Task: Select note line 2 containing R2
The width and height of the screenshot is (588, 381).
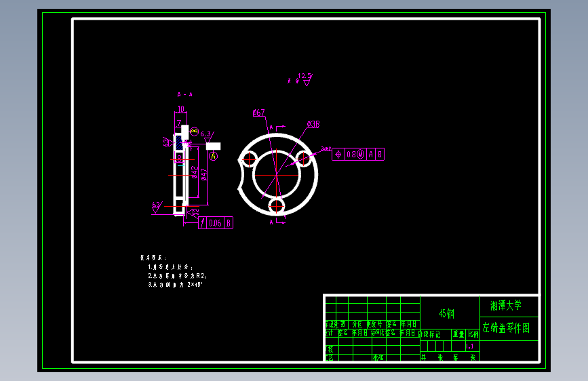Action: (x=177, y=276)
